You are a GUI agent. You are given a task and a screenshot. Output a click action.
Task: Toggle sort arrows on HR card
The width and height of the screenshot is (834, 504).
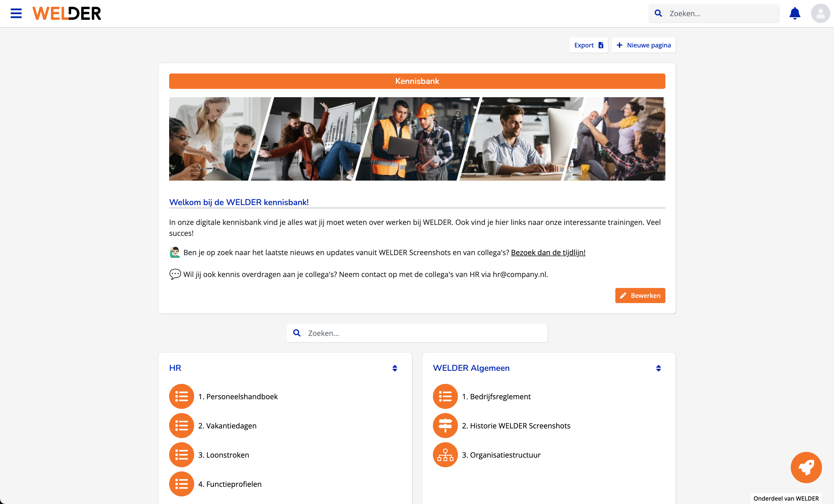(x=395, y=368)
